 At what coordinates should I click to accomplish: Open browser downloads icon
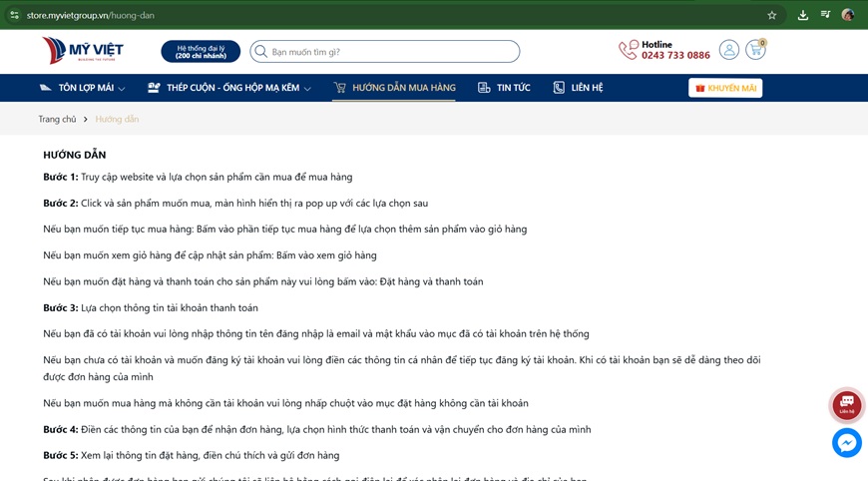(x=803, y=16)
